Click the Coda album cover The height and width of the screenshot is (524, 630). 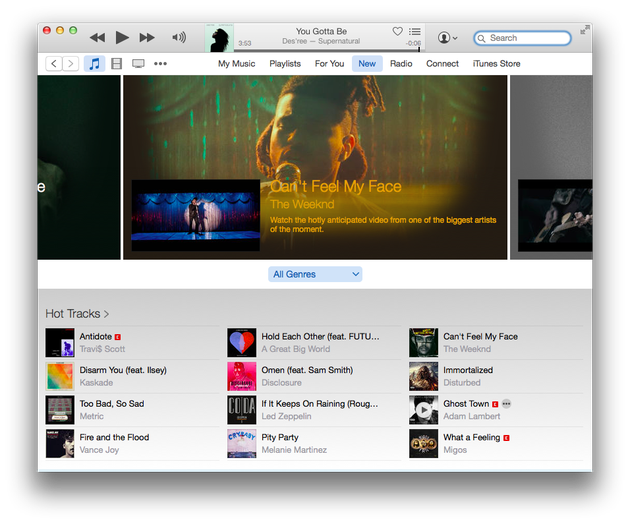241,410
